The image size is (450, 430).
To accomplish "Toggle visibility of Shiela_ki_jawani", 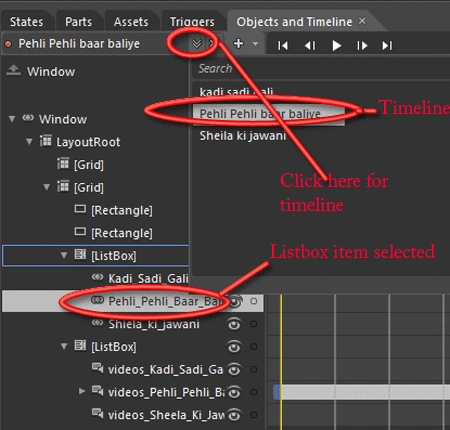I will point(234,324).
